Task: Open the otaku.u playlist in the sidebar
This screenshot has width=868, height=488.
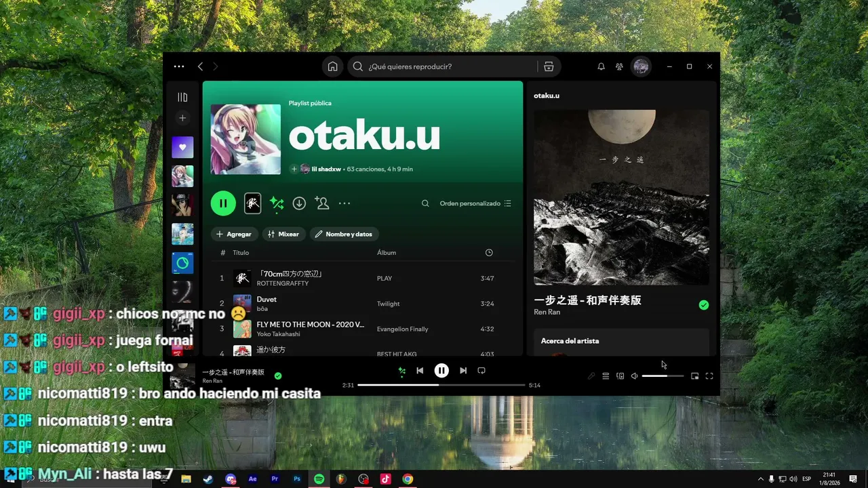Action: (x=182, y=176)
